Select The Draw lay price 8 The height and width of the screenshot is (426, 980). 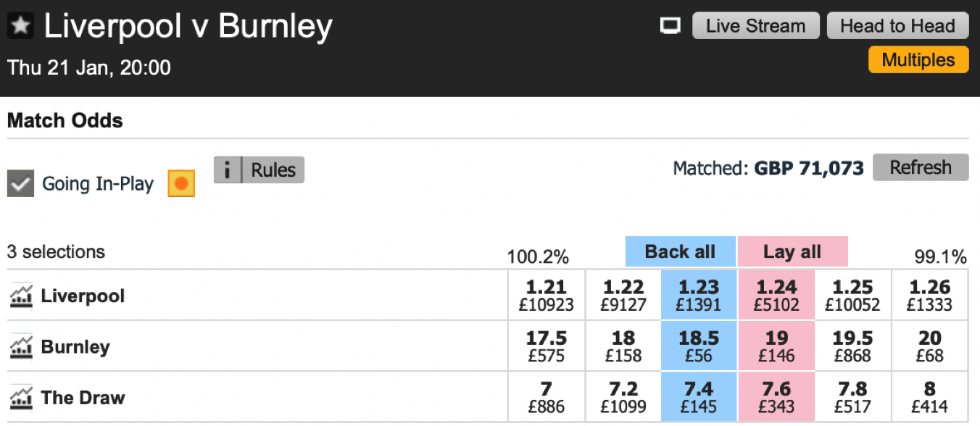(930, 397)
